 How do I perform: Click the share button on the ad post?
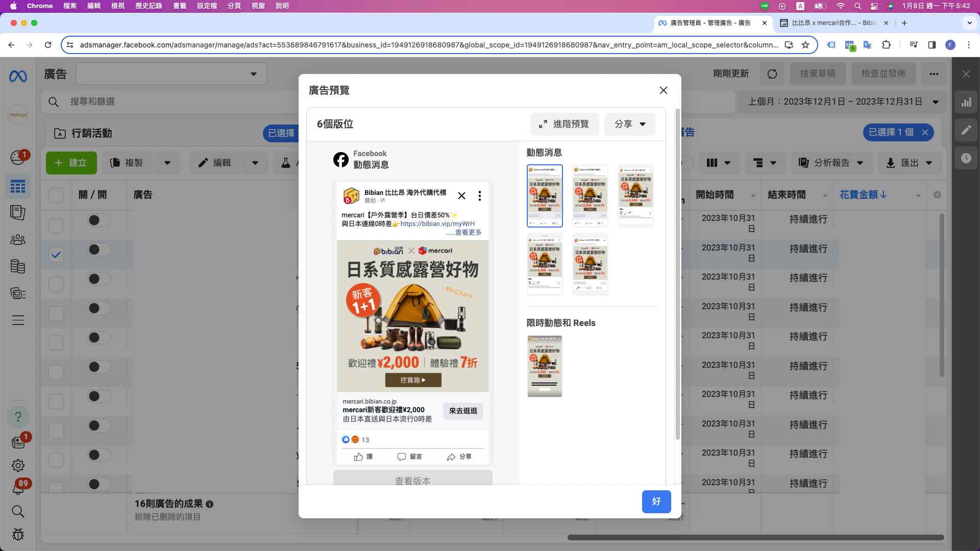pyautogui.click(x=459, y=457)
